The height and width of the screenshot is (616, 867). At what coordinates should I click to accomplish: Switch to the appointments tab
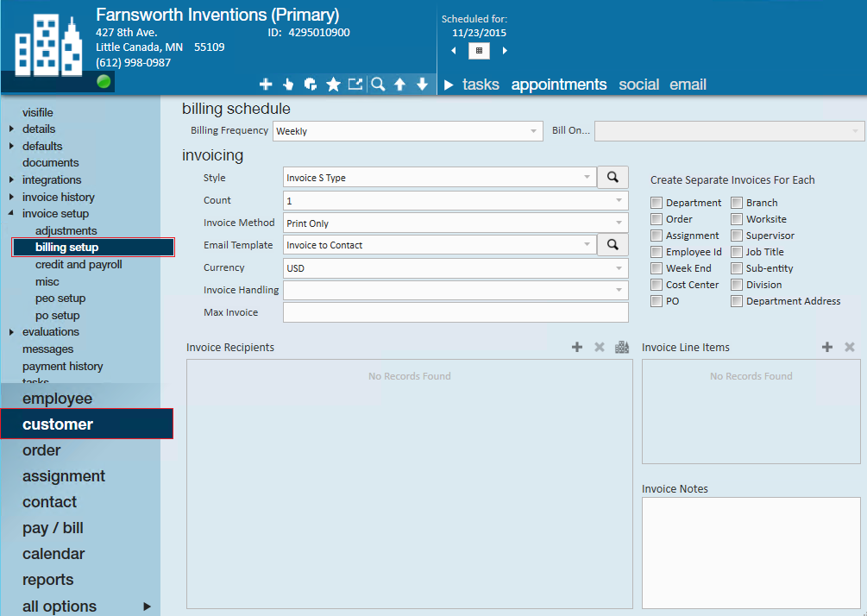click(558, 85)
